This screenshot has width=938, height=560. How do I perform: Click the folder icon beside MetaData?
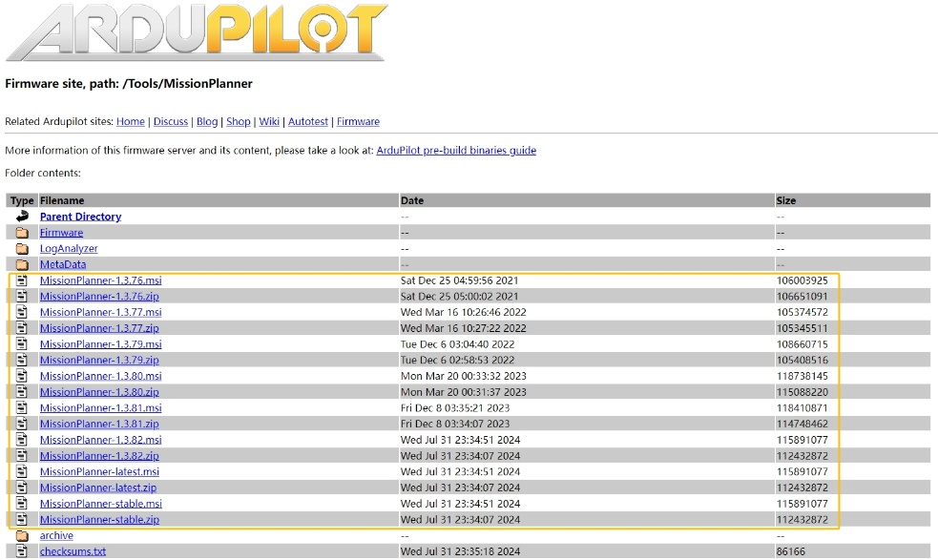22,264
